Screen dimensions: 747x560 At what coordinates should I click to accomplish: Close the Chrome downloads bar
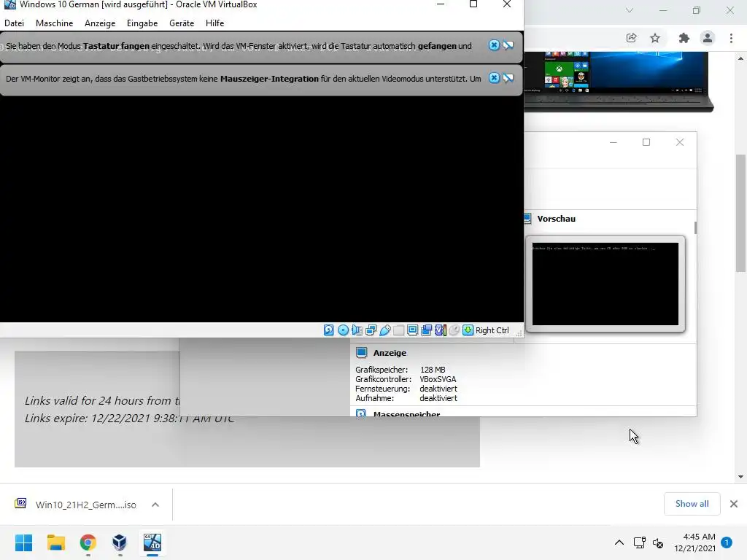[x=734, y=503]
